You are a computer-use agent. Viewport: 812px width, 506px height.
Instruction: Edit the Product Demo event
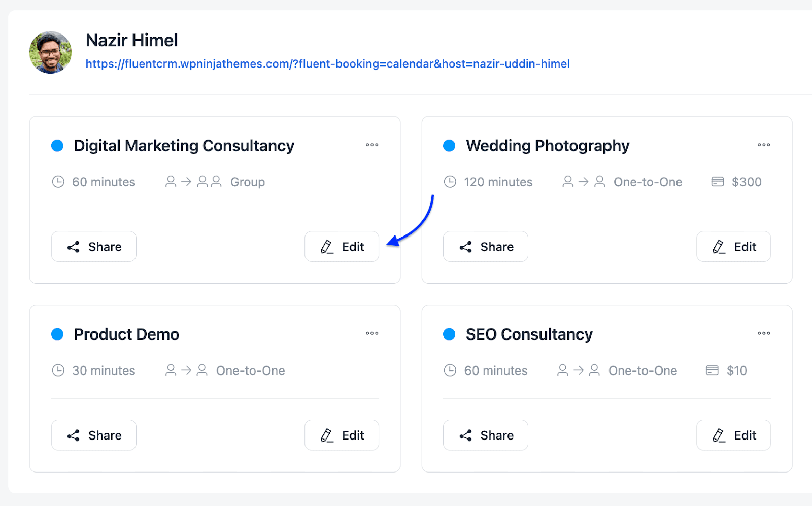tap(342, 435)
